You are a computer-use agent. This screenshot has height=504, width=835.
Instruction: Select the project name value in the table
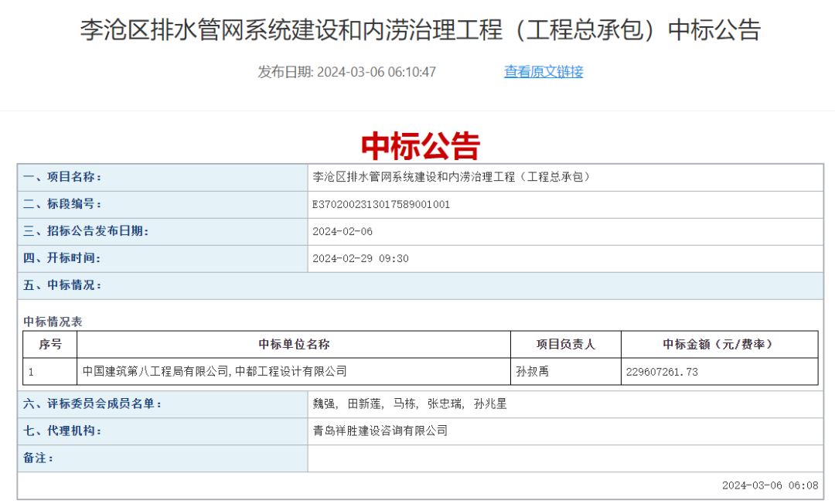tap(452, 177)
